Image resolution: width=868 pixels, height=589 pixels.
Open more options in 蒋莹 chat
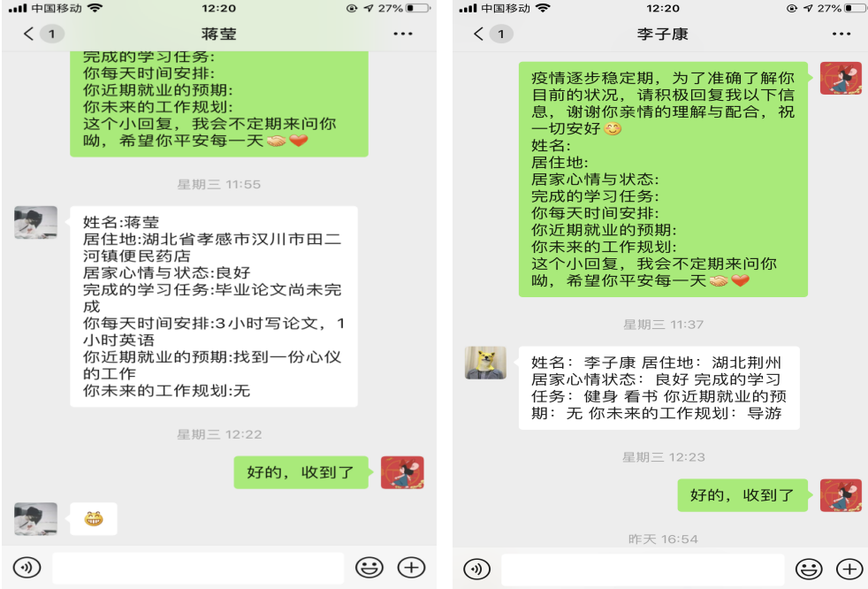pos(403,34)
